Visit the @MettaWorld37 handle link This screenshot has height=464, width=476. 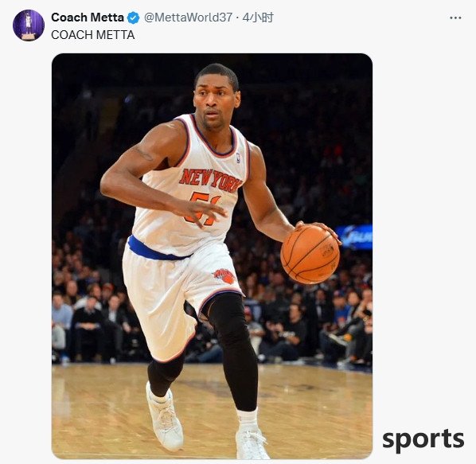coord(188,18)
